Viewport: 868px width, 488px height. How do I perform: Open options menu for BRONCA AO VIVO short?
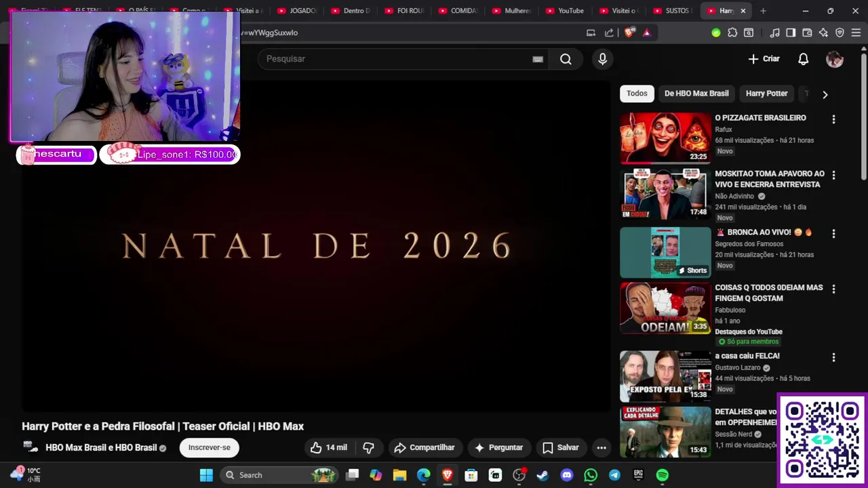click(x=833, y=233)
